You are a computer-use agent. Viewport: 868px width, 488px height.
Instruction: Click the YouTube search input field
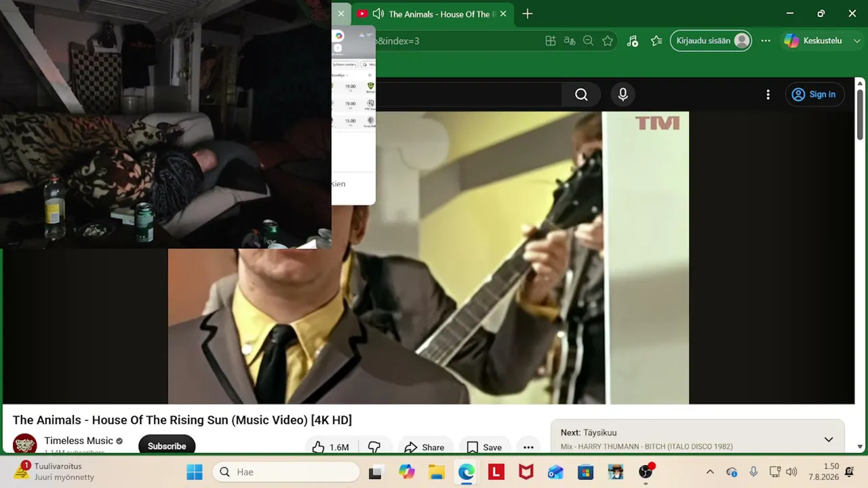coord(468,95)
